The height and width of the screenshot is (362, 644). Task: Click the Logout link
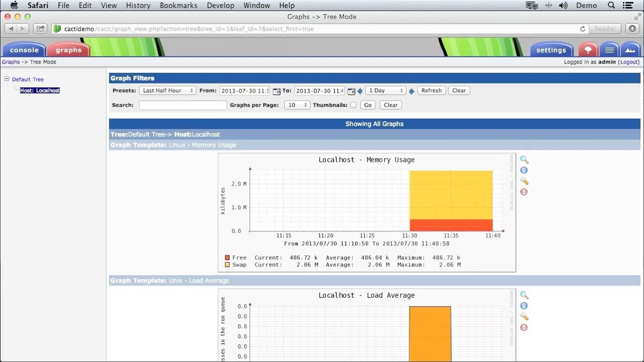pyautogui.click(x=629, y=62)
